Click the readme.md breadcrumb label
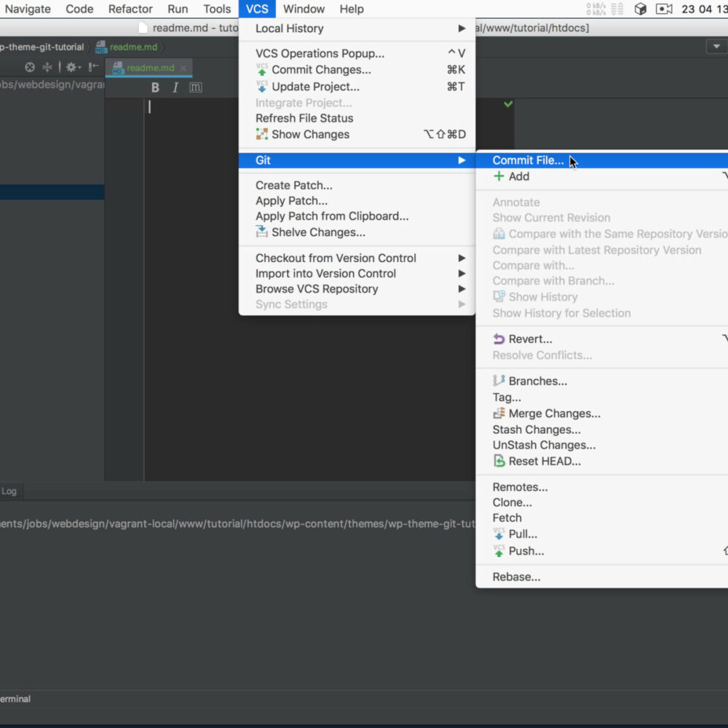 [134, 47]
